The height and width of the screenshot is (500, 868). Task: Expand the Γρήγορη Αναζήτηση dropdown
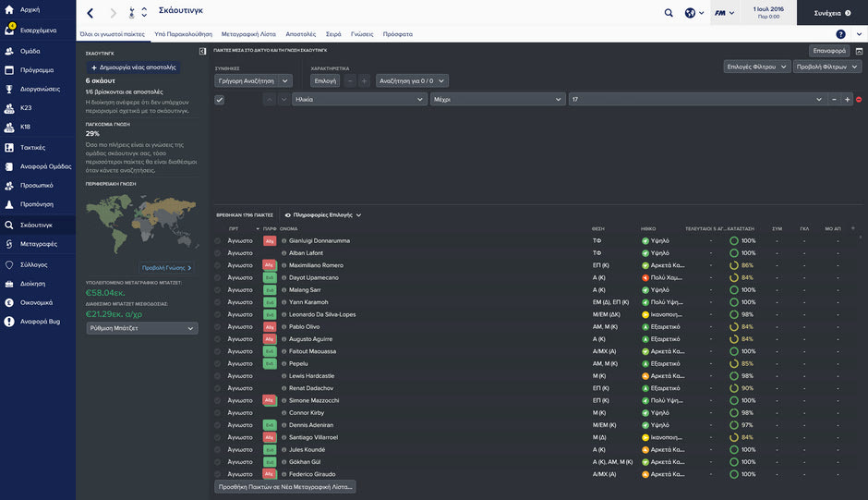[x=253, y=80]
